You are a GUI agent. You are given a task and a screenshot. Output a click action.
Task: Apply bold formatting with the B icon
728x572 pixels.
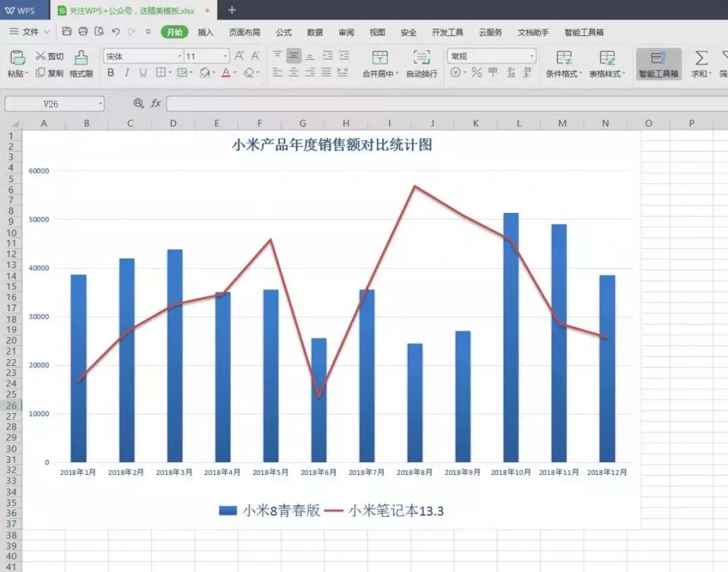click(x=110, y=73)
